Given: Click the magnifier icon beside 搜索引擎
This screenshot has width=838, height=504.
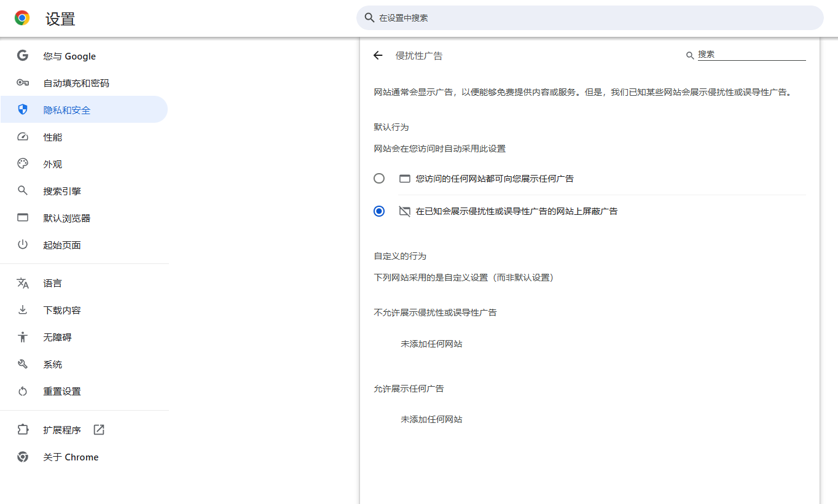Looking at the screenshot, I should [23, 191].
